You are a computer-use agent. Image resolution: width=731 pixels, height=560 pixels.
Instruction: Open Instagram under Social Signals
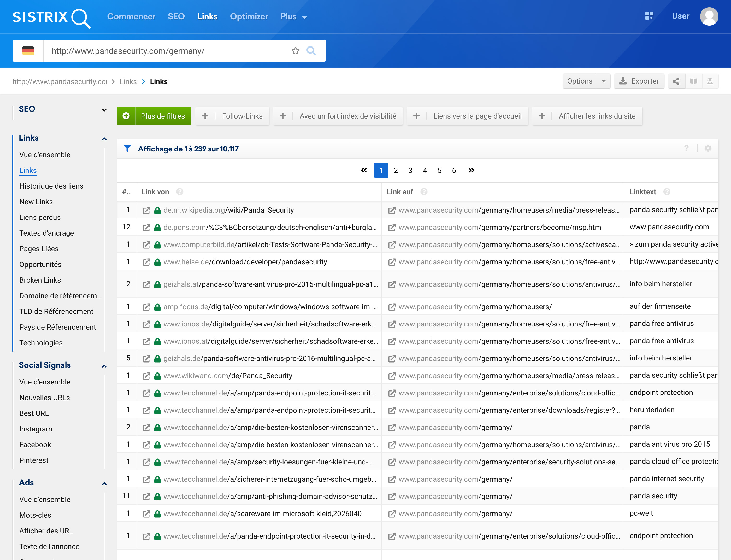(36, 429)
